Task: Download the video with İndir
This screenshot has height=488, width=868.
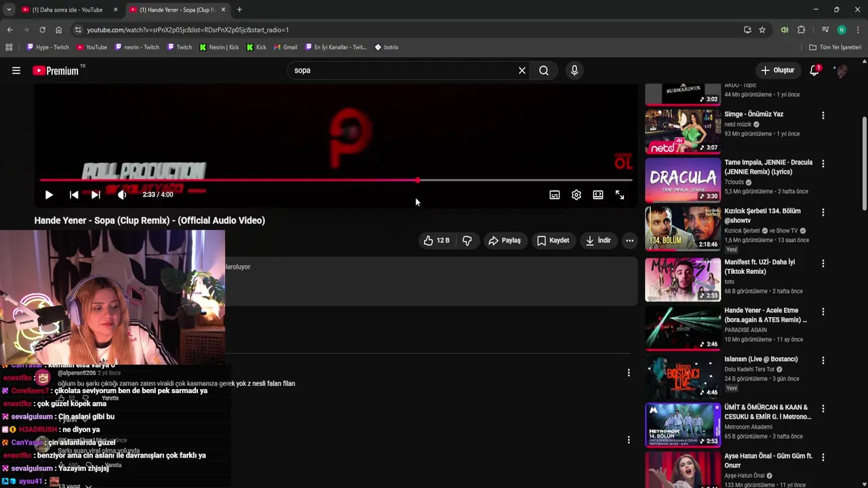Action: point(598,240)
